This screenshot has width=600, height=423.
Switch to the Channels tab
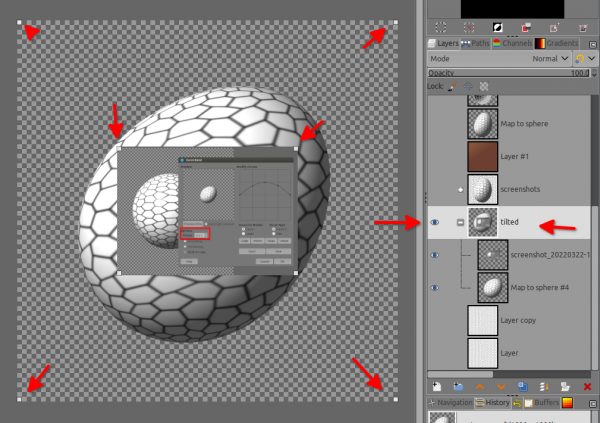pos(513,43)
